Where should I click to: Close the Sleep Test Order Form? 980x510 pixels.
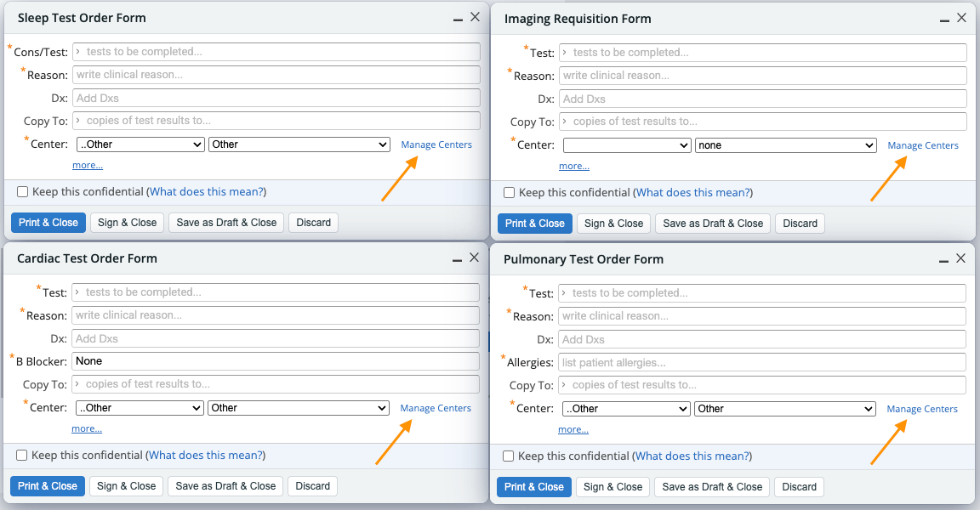475,18
